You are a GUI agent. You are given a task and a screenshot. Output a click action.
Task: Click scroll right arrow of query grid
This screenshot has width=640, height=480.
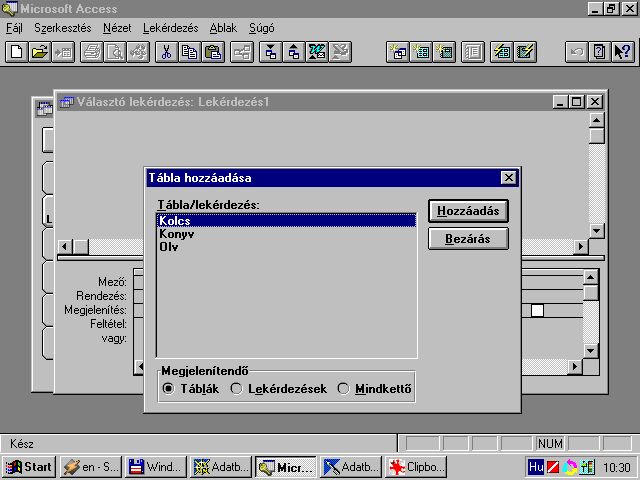coord(575,367)
